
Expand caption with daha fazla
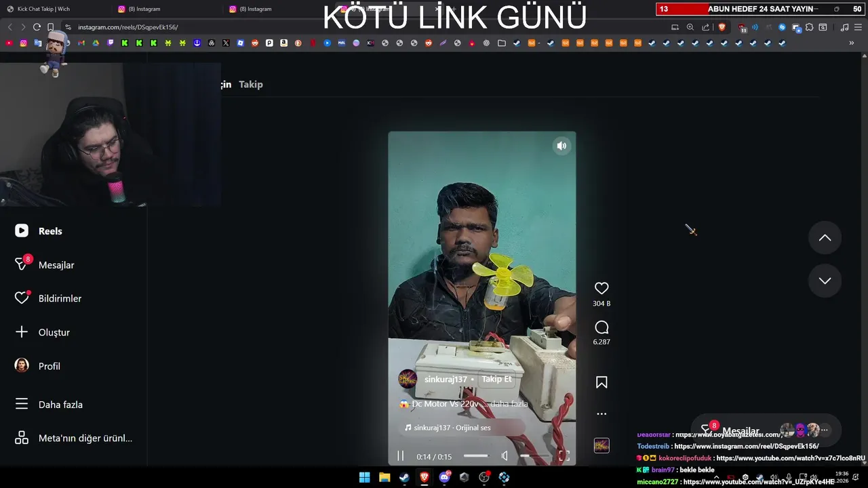pos(509,404)
